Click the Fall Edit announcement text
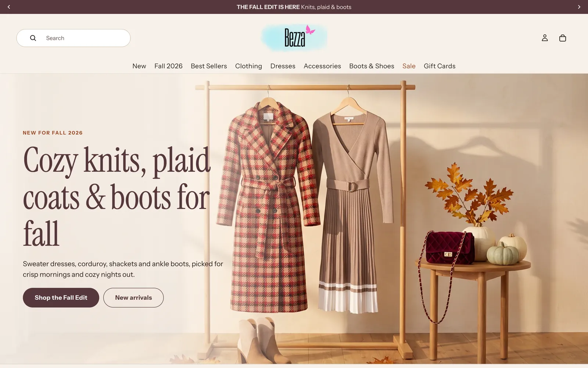This screenshot has width=588, height=368. (x=294, y=7)
